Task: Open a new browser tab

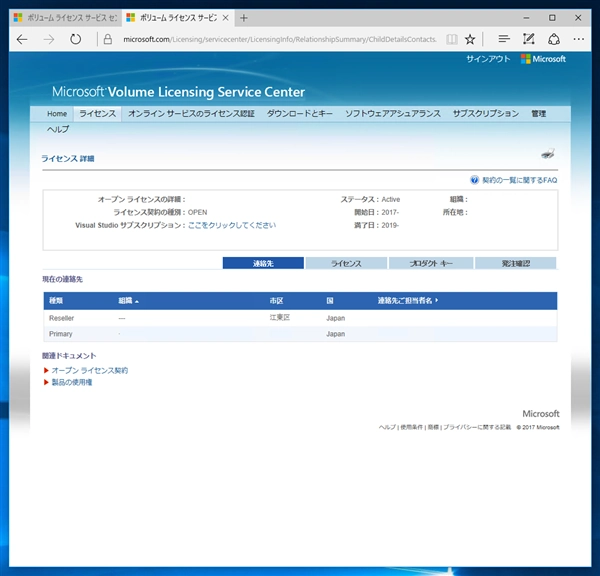Action: [244, 18]
